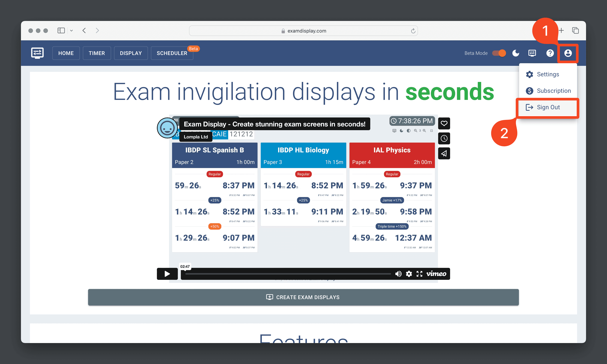The height and width of the screenshot is (364, 607).
Task: Click the zoom out magnifier icon
Action: (416, 131)
